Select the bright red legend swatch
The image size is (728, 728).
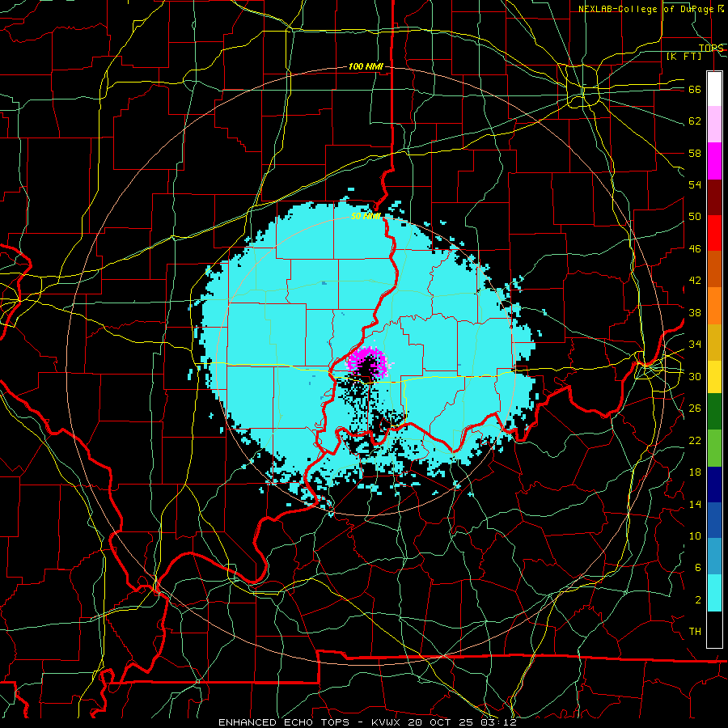point(714,233)
